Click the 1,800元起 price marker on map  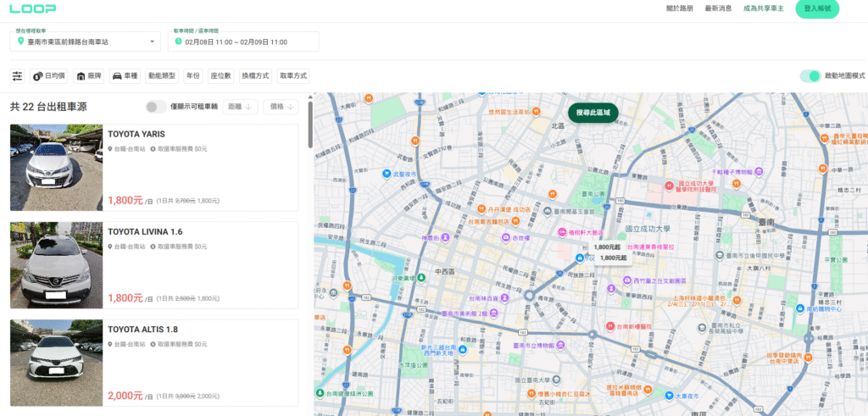point(607,247)
